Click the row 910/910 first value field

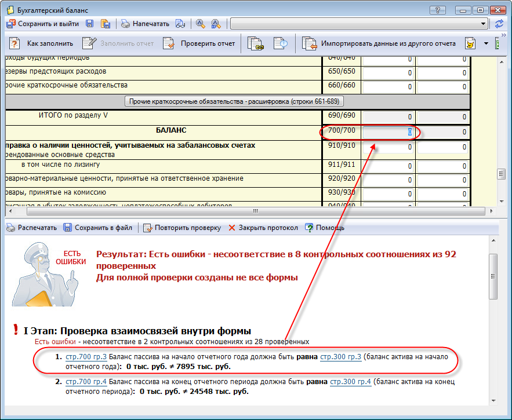[x=388, y=147]
